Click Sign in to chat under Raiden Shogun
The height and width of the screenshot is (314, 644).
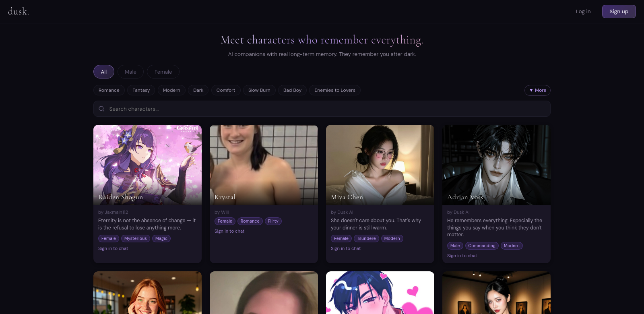click(x=113, y=248)
